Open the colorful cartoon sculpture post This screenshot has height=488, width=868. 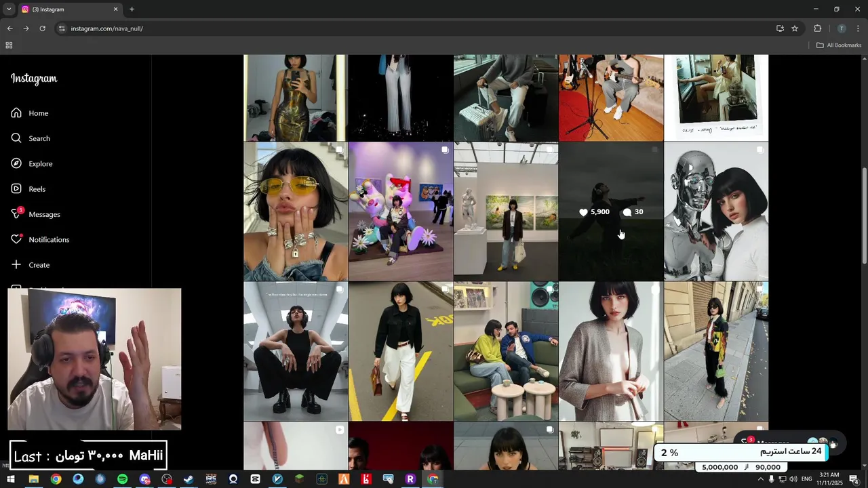(x=401, y=211)
